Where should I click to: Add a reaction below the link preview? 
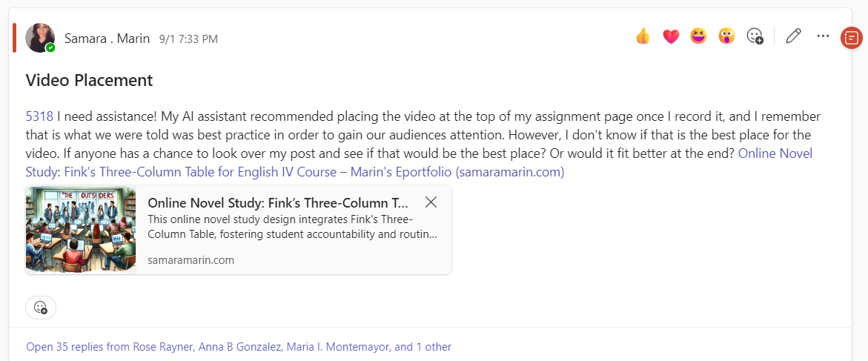point(41,307)
